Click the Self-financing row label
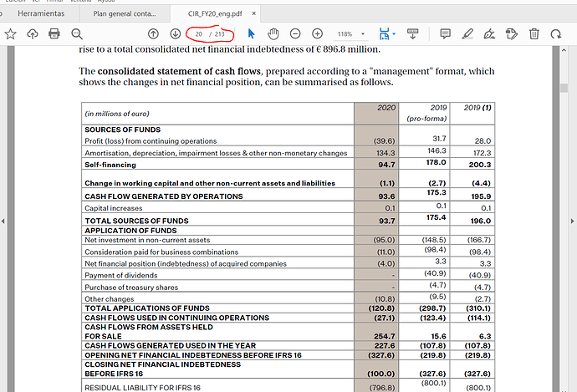This screenshot has height=392, width=577. click(110, 165)
